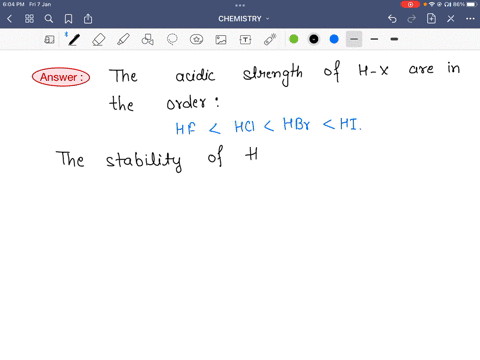Select the Highlighter tool
The width and height of the screenshot is (480, 360).
pyautogui.click(x=123, y=39)
